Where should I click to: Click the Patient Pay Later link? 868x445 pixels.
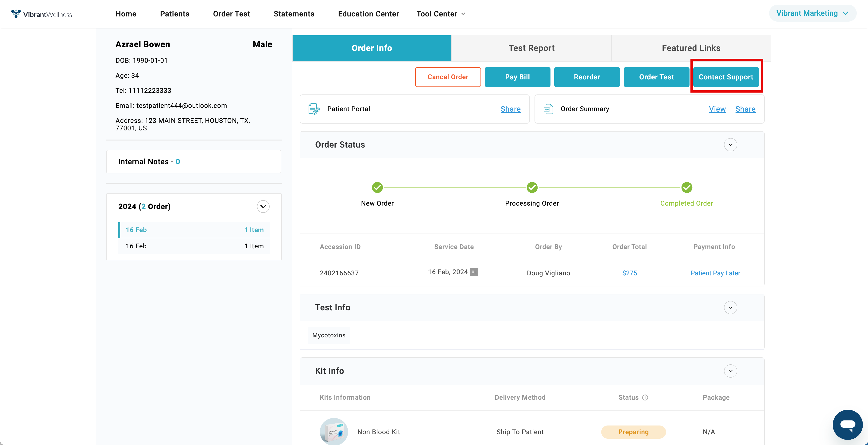point(715,273)
